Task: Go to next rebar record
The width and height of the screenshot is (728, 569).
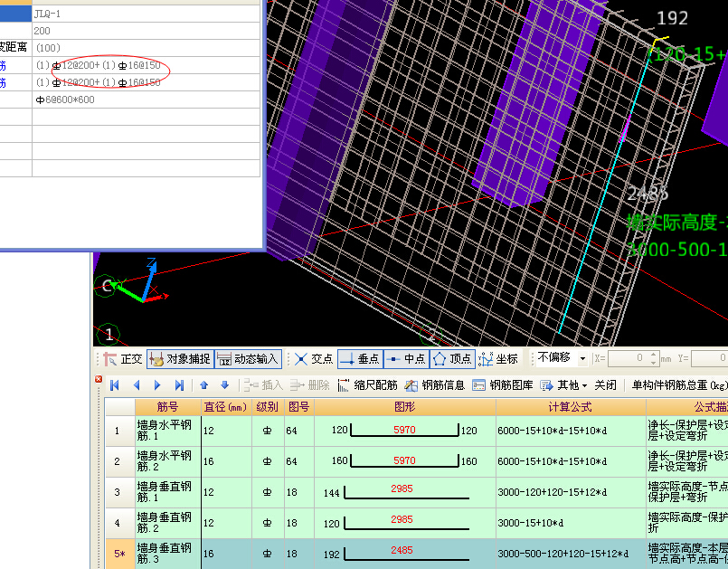Action: [157, 385]
